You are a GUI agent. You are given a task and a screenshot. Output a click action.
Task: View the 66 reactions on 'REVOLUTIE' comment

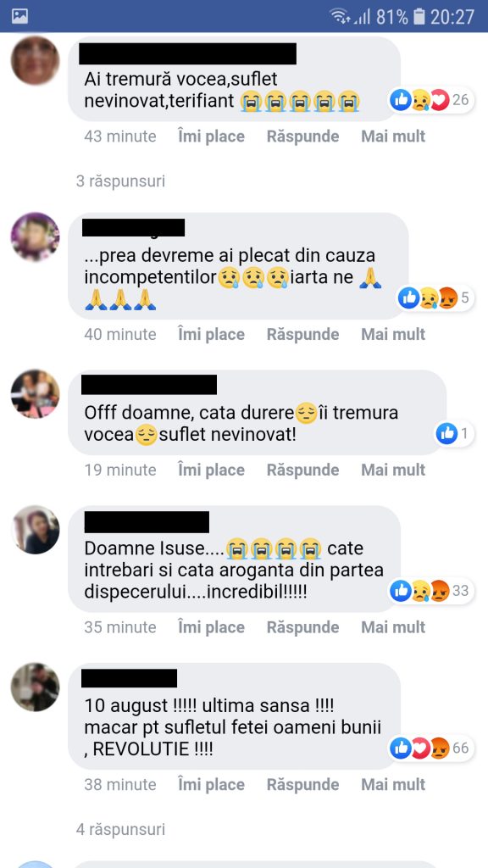tap(430, 748)
